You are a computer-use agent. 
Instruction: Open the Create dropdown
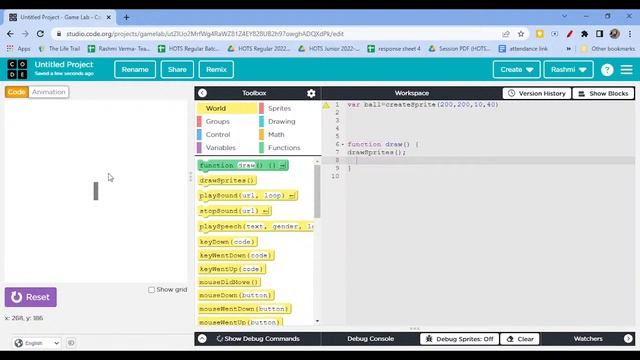pyautogui.click(x=516, y=70)
